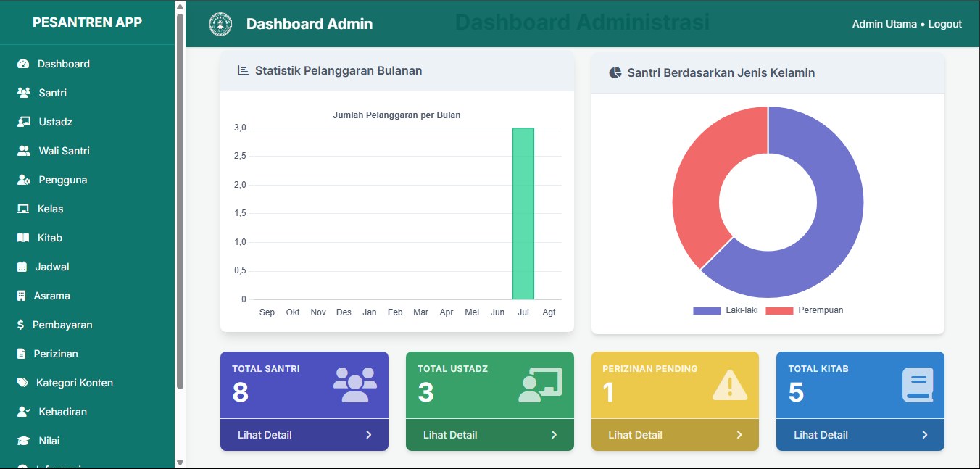Click the green Jul bar in chart
The height and width of the screenshot is (469, 980).
point(523,214)
